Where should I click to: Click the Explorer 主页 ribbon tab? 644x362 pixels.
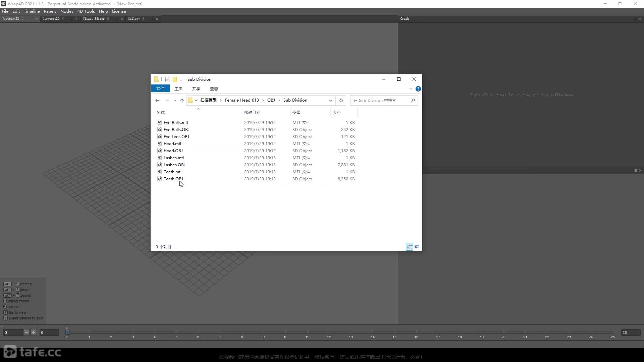[178, 88]
